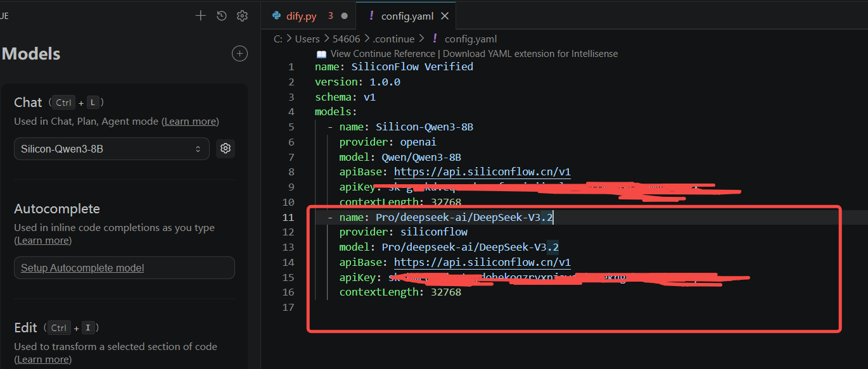This screenshot has height=369, width=868.
Task: Click 'model: Qwen/Qwen3-8B' text
Action: (400, 157)
